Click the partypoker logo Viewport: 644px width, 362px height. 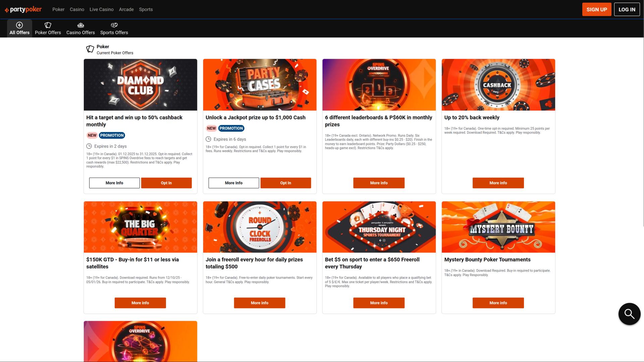click(x=22, y=9)
